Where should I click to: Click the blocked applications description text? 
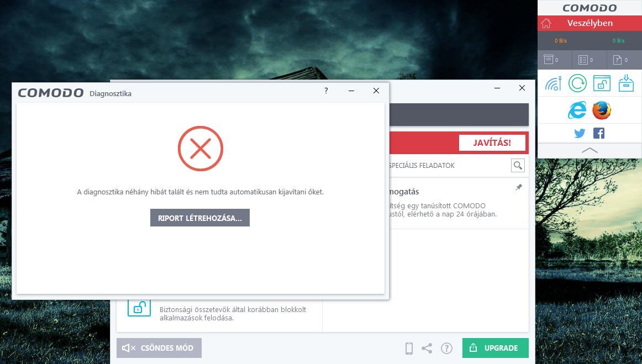point(233,314)
